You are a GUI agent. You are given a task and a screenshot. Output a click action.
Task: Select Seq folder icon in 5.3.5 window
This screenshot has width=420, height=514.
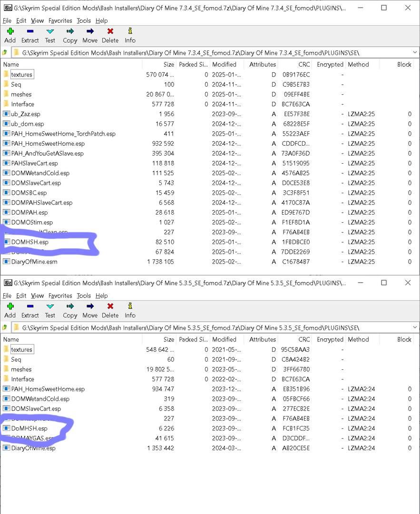6,359
